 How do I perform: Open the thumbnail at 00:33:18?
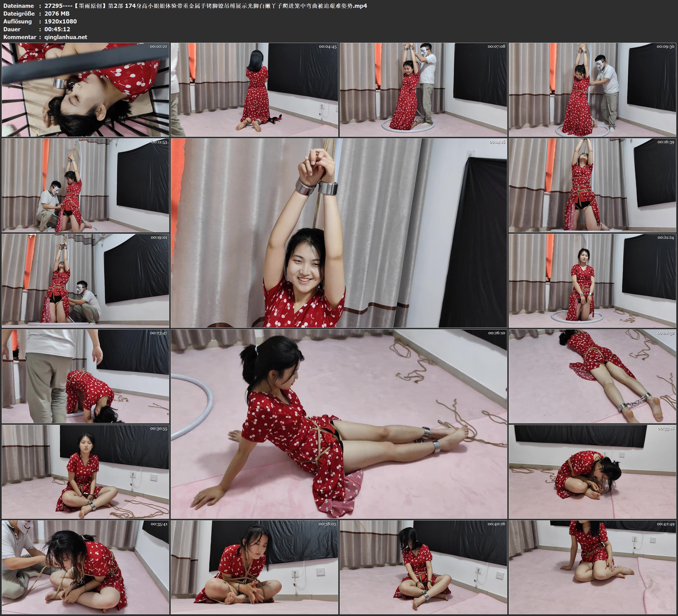pyautogui.click(x=592, y=472)
